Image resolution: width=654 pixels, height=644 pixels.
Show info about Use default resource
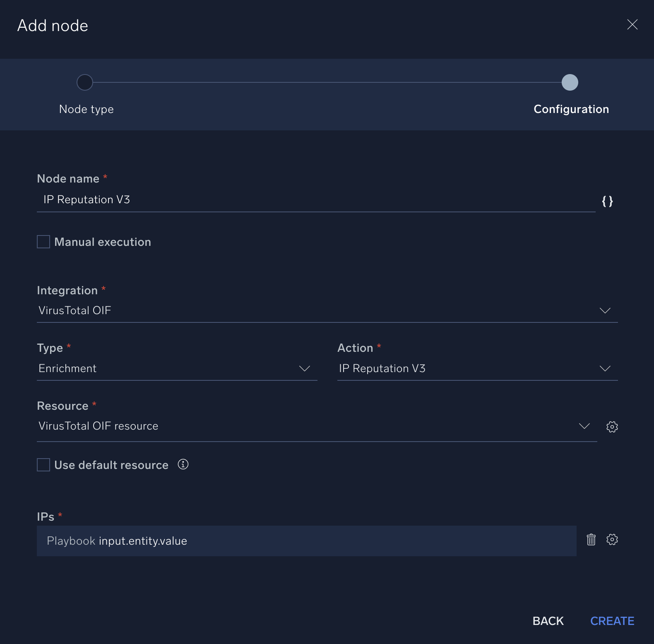click(183, 464)
